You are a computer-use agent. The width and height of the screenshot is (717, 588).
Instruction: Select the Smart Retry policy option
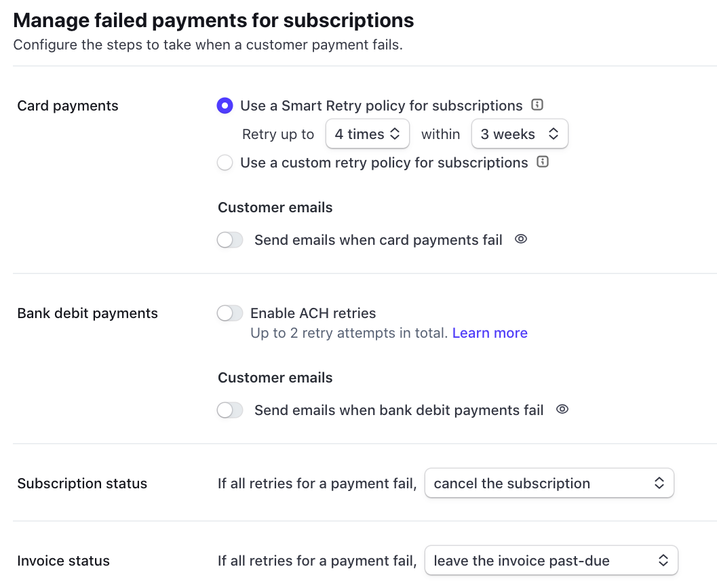tap(225, 105)
